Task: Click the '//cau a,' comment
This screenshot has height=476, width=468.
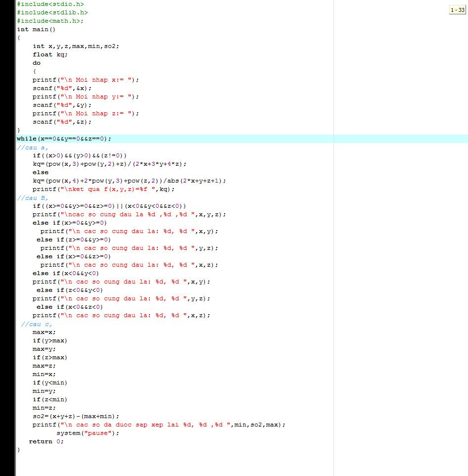Action: pyautogui.click(x=33, y=147)
